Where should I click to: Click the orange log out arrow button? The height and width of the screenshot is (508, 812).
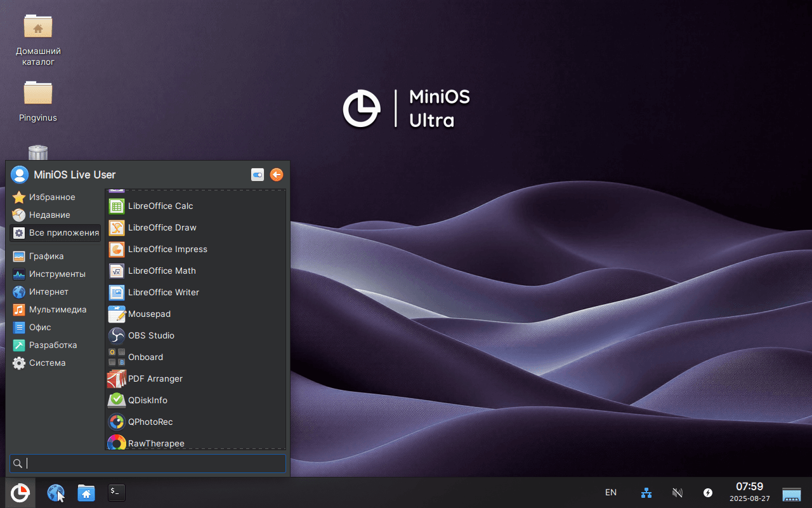(277, 175)
